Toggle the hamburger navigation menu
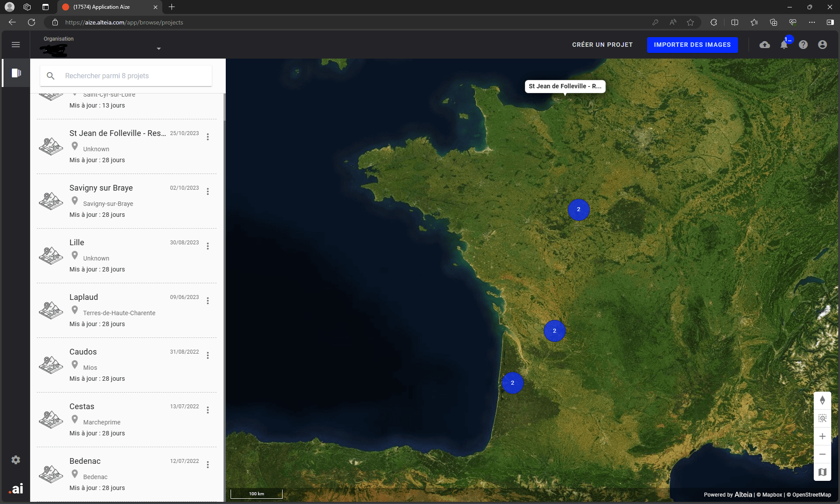This screenshot has width=840, height=504. coord(16,45)
